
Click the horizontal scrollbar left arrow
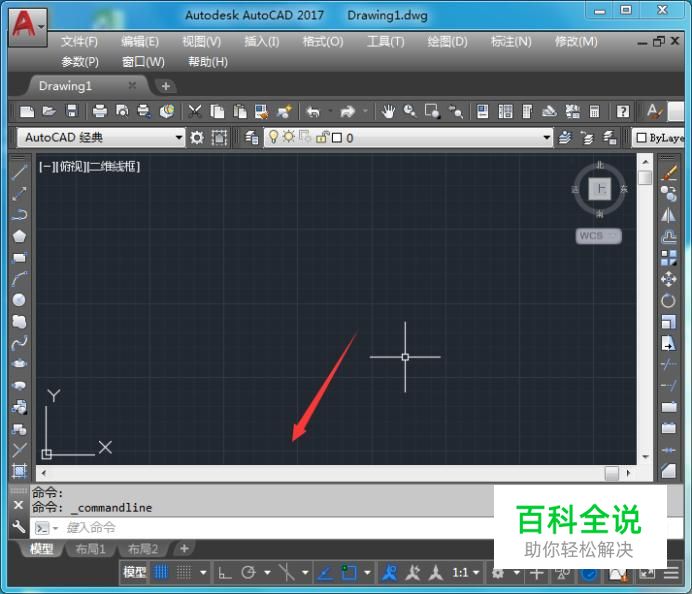point(44,473)
